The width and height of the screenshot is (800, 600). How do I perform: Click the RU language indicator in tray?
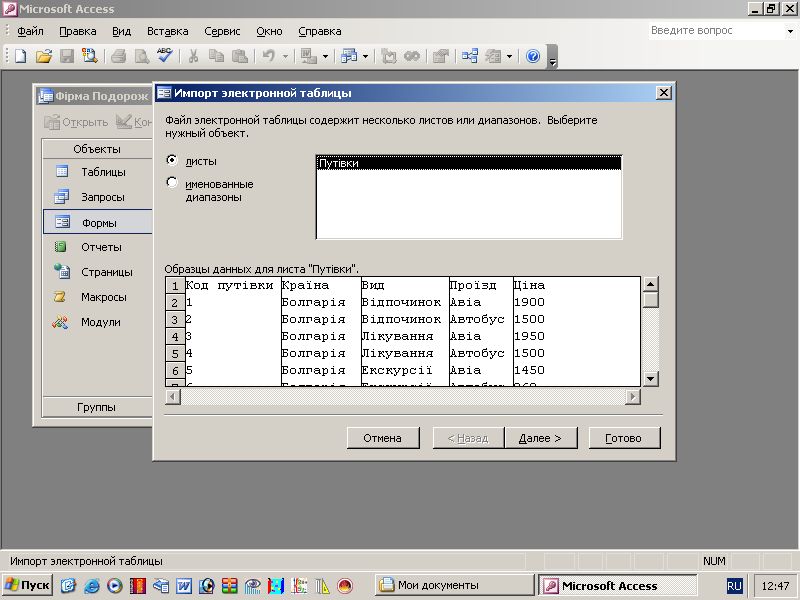[734, 586]
